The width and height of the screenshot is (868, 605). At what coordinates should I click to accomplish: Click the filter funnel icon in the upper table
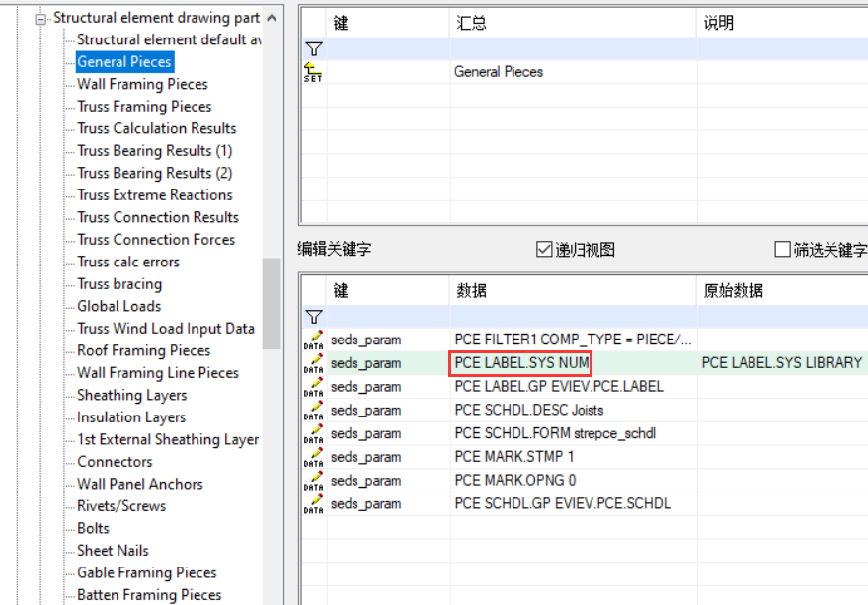click(314, 49)
